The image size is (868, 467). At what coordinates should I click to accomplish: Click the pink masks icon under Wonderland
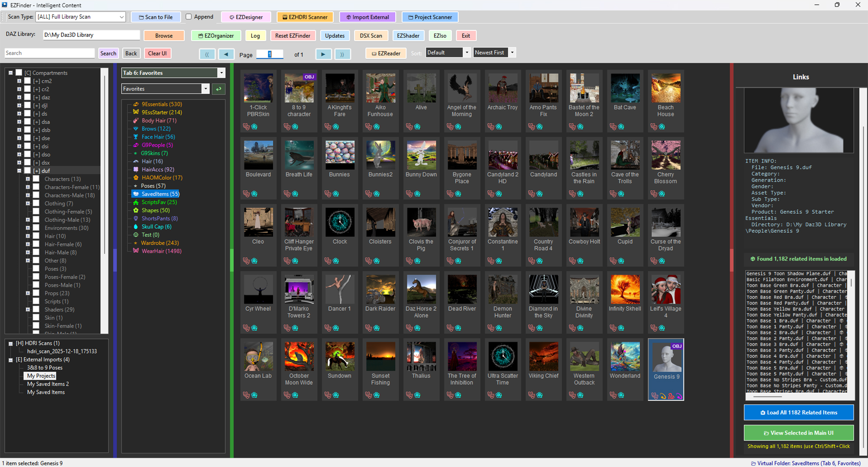(613, 395)
